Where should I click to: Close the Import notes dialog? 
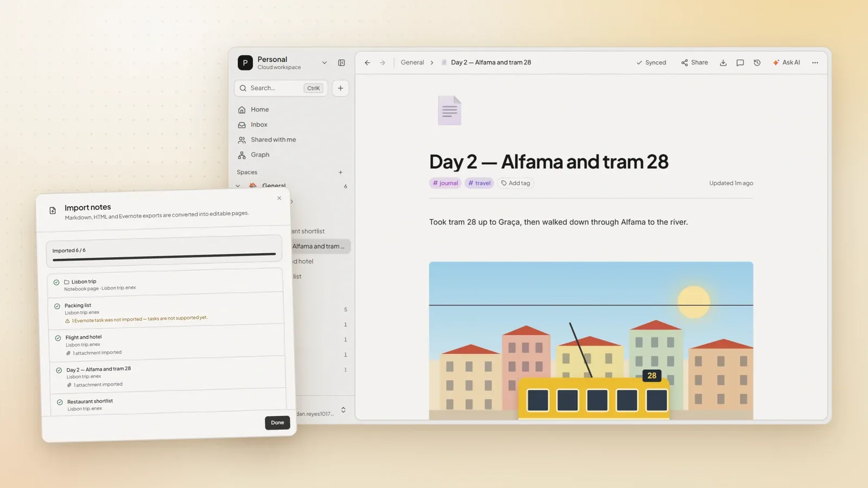(x=279, y=198)
